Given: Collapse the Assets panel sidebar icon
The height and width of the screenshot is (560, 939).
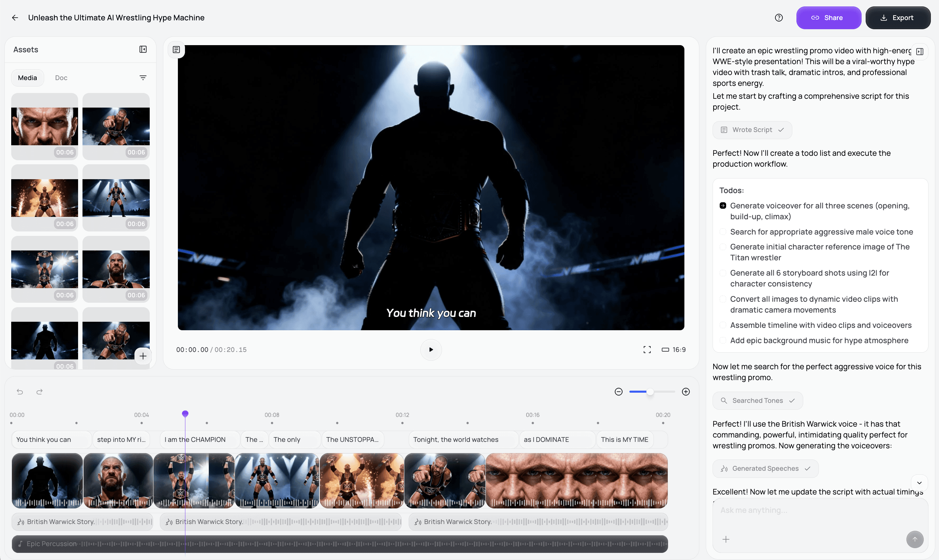Looking at the screenshot, I should [x=143, y=50].
